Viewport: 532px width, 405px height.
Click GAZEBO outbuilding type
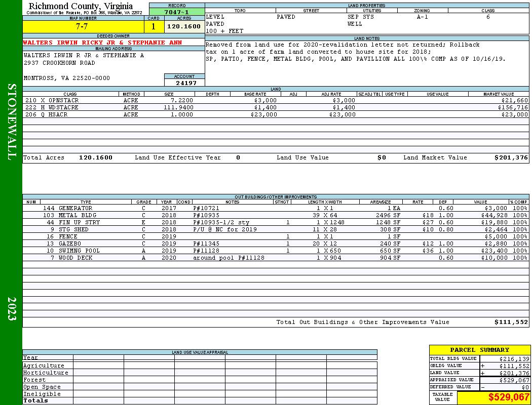click(x=69, y=244)
